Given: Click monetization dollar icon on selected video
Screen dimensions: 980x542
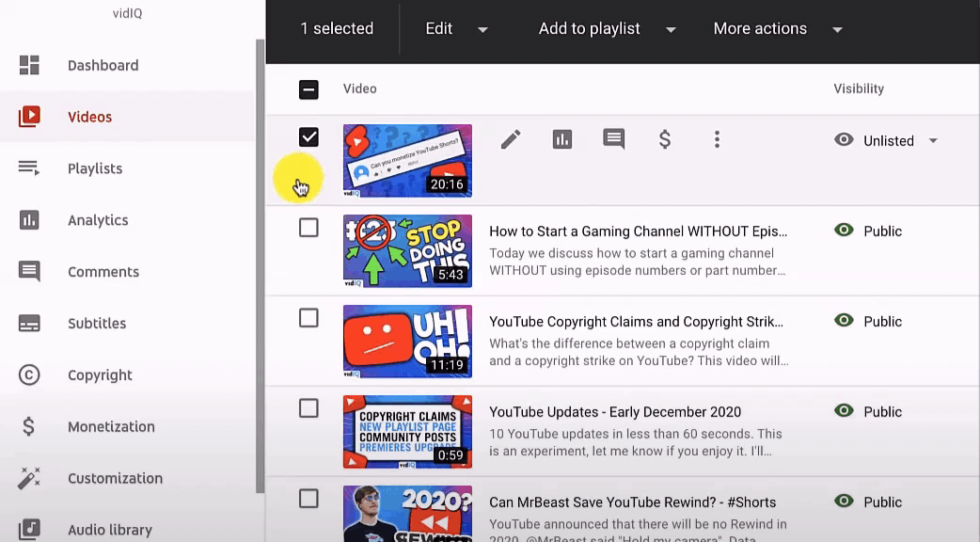Looking at the screenshot, I should [665, 139].
